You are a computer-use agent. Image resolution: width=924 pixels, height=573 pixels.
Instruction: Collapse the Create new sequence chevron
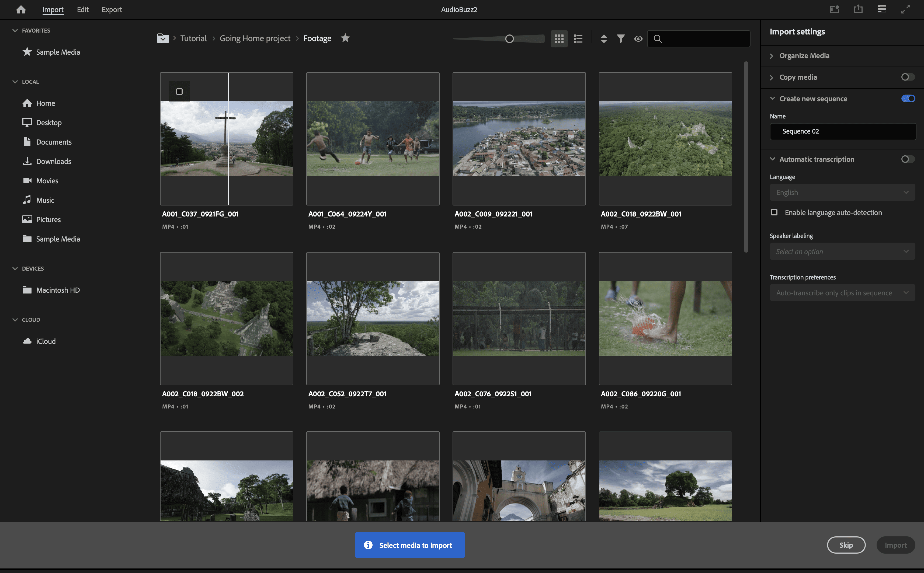click(x=772, y=98)
